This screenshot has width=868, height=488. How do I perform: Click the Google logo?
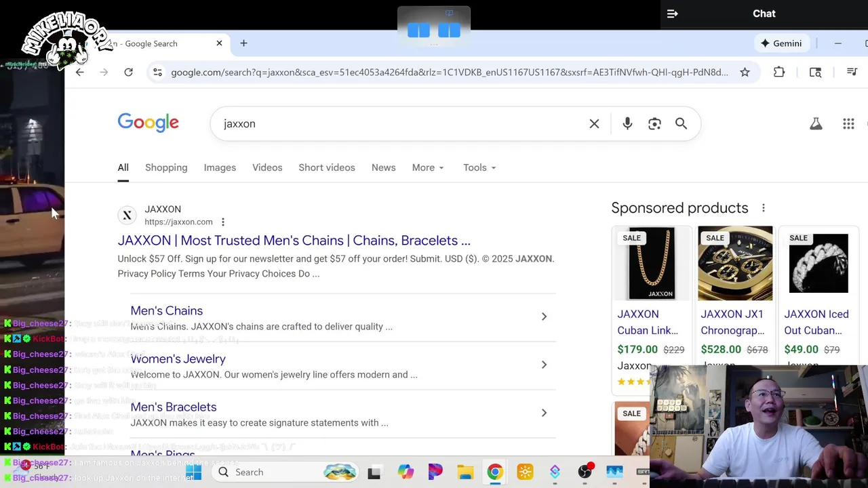(x=148, y=123)
